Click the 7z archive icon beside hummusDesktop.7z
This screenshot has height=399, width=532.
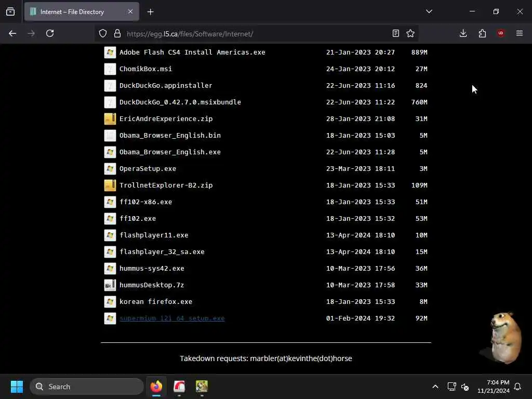(110, 285)
